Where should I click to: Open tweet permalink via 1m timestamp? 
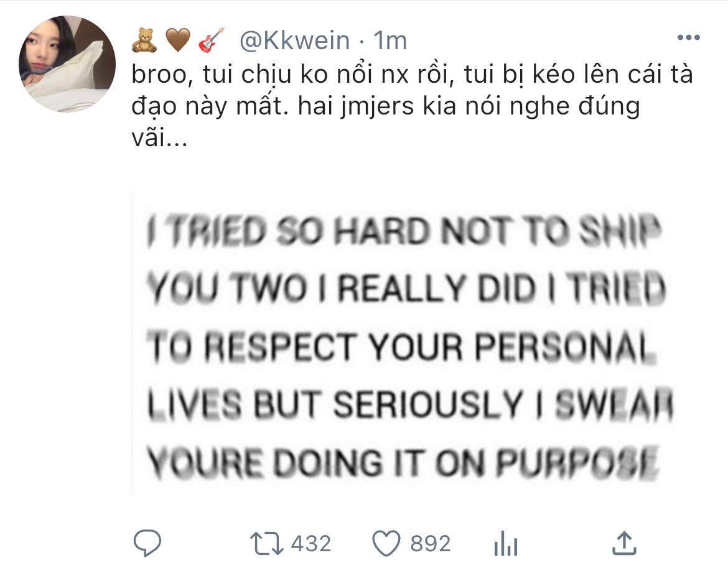(x=390, y=41)
